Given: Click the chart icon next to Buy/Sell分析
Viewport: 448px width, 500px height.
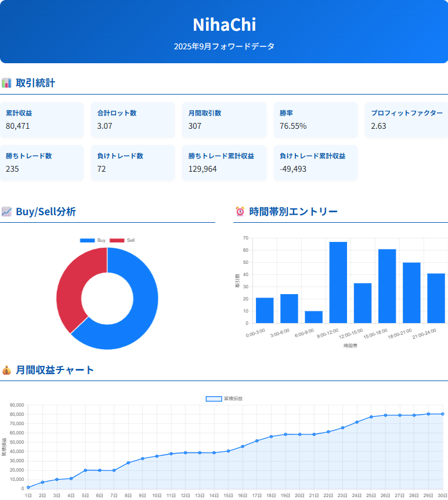Looking at the screenshot, I should point(6,212).
